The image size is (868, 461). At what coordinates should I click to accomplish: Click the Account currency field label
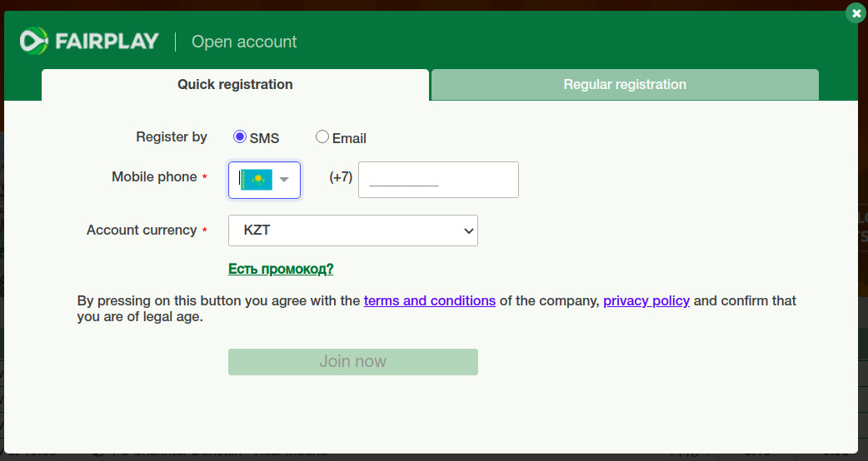142,230
